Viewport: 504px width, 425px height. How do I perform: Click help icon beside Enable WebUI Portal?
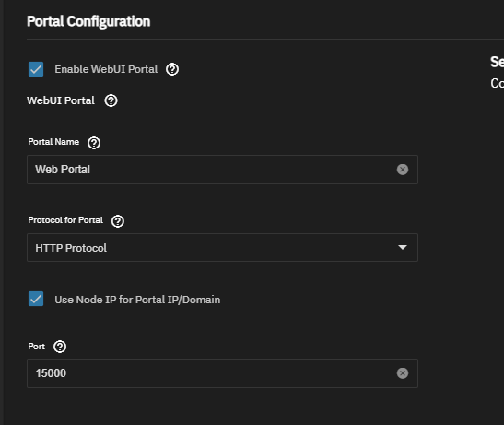tap(172, 69)
